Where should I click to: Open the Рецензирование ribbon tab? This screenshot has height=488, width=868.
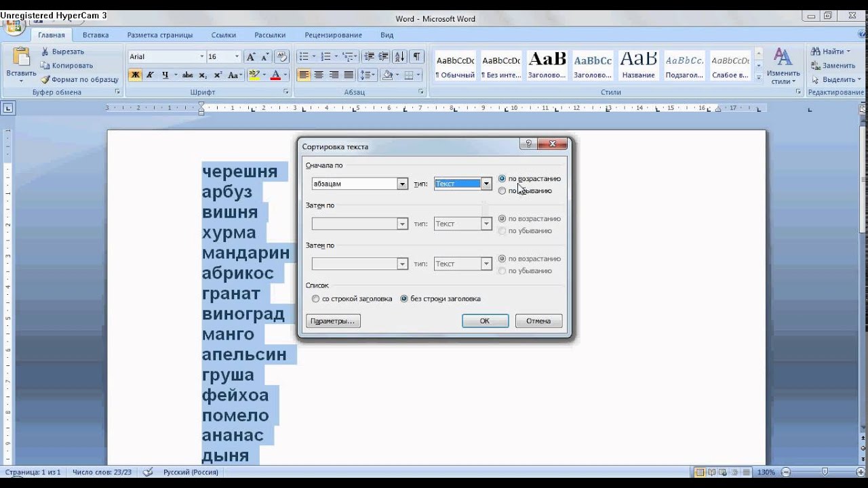point(333,35)
